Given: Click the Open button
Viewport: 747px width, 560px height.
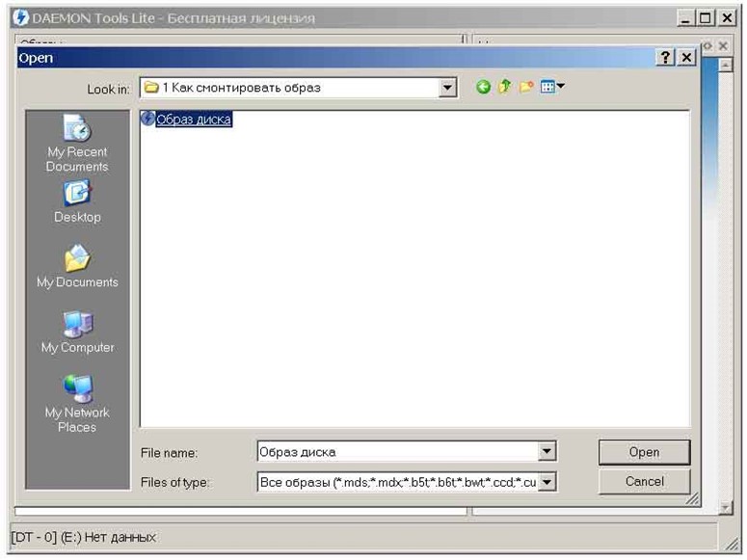Looking at the screenshot, I should [x=644, y=452].
